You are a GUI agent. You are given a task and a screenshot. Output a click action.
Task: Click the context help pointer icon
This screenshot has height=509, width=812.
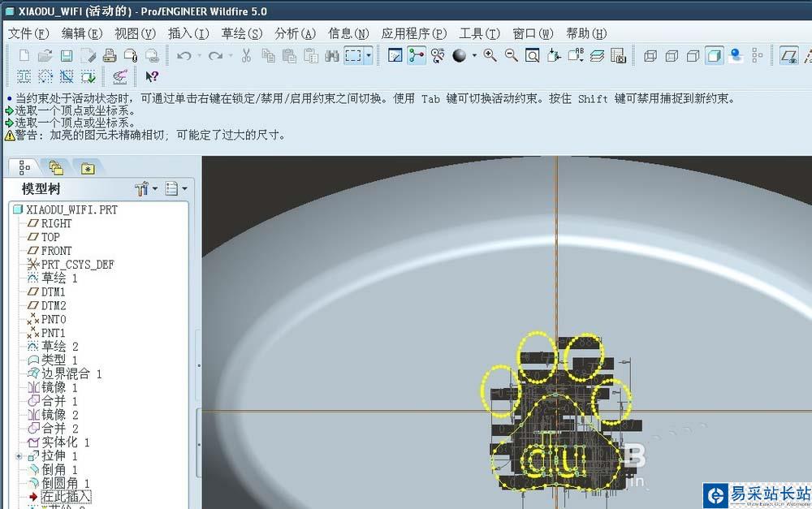point(151,76)
